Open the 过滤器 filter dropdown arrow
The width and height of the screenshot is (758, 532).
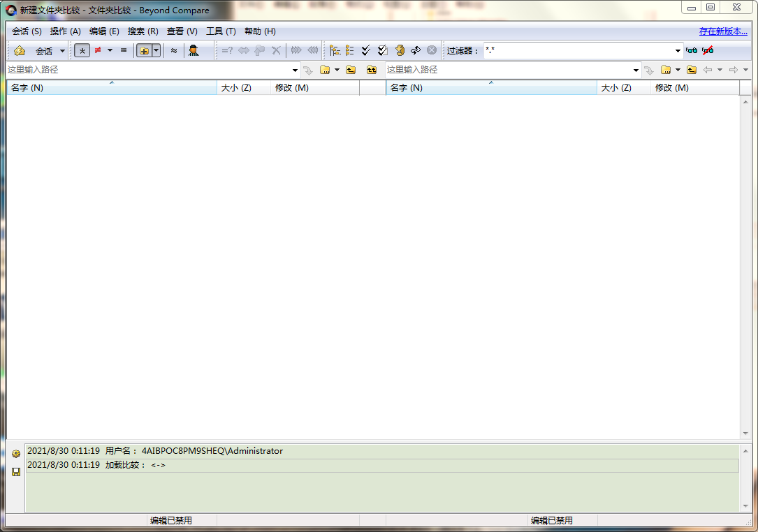point(678,51)
